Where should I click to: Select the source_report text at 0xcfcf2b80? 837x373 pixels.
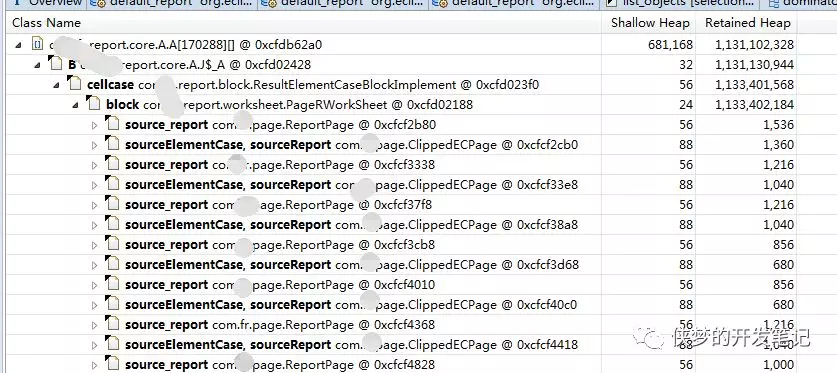point(167,125)
